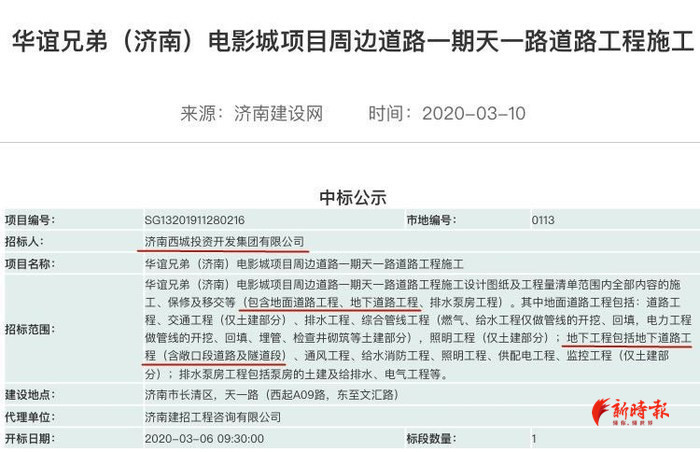The width and height of the screenshot is (700, 452).
Task: Select 济南建招工程咨询有限公司 text
Action: click(212, 417)
